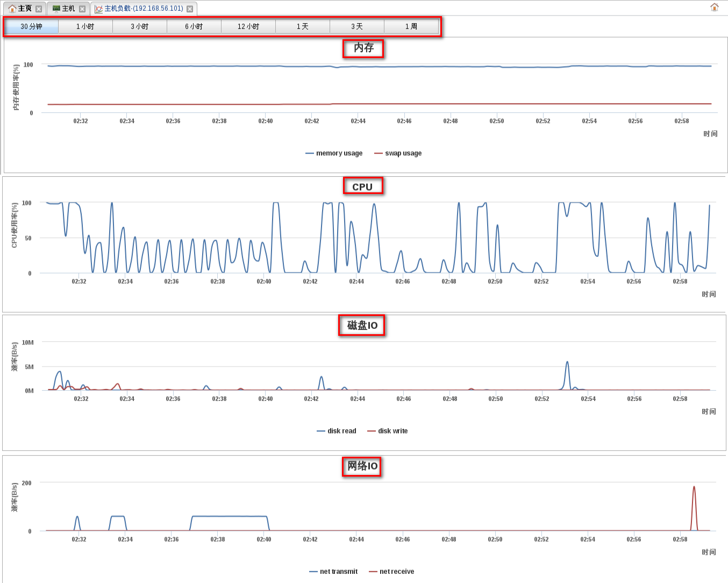Viewport: 728px width, 583px height.
Task: Select the 6 小时 time range
Action: tap(194, 26)
